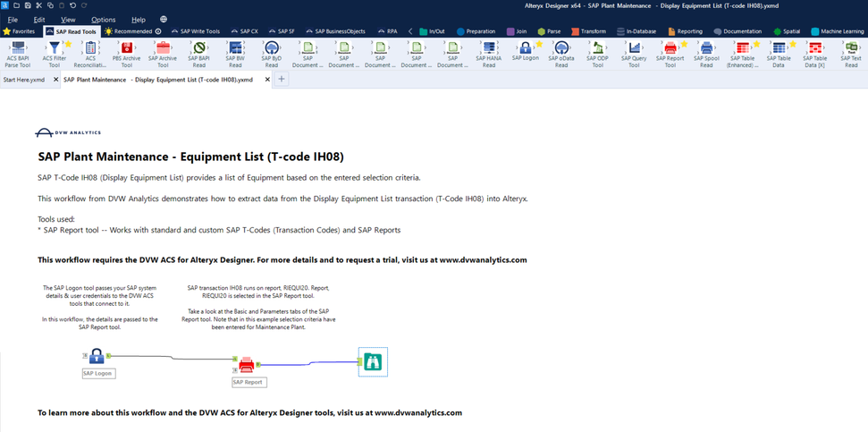868x432 pixels.
Task: Select the SAP Logon node on canvas
Action: [97, 355]
